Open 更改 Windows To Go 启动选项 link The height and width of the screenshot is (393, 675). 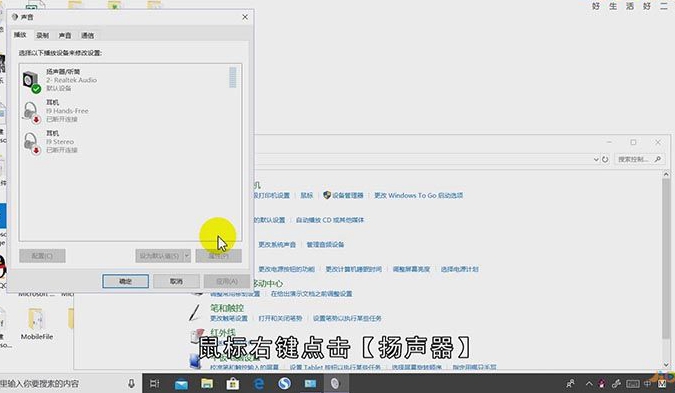(418, 195)
